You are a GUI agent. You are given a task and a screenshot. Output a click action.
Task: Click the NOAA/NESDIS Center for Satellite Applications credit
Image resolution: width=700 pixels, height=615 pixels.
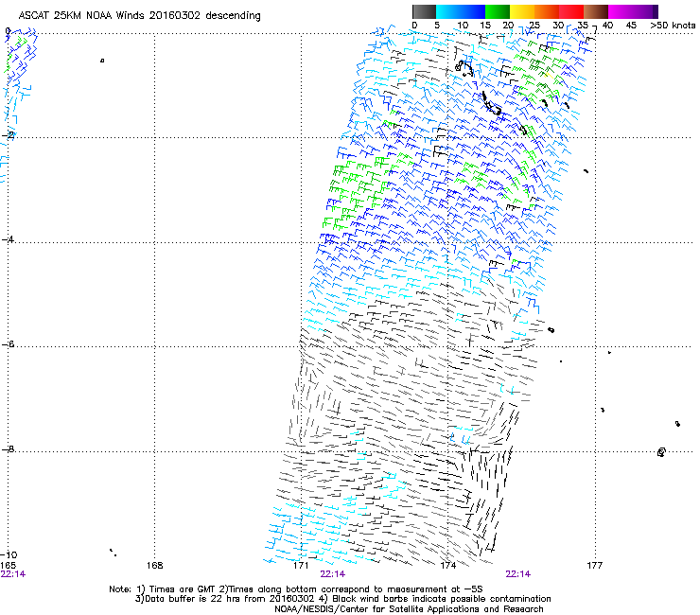409,609
